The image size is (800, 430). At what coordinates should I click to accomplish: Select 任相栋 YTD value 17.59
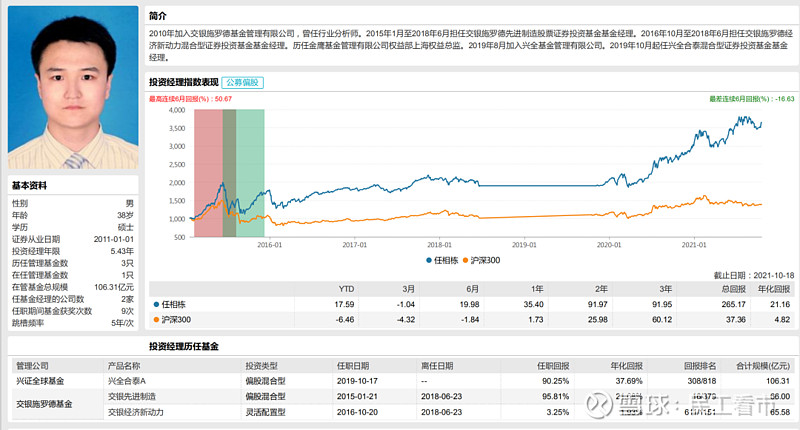click(344, 305)
